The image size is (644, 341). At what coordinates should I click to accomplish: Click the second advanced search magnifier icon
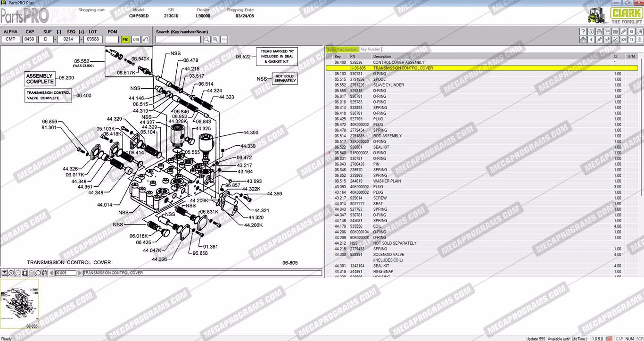[215, 40]
